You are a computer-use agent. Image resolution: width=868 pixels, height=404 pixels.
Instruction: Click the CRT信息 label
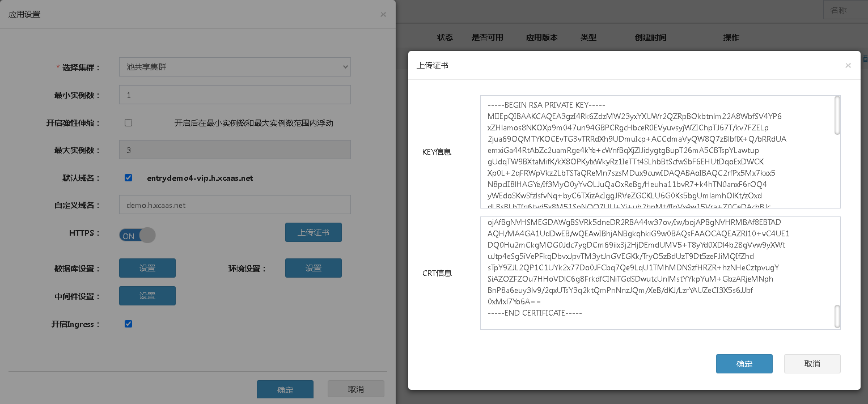[x=437, y=273]
